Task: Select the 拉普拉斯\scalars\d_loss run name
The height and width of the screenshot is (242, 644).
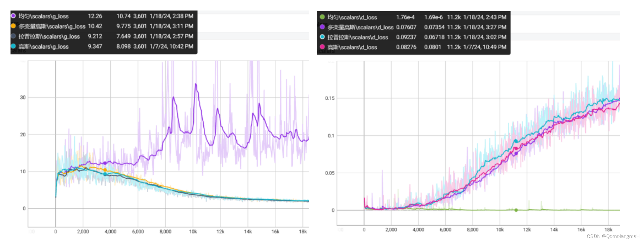Action: coord(358,37)
